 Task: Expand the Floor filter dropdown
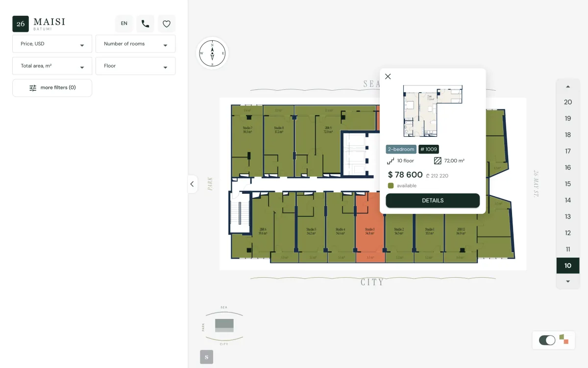pyautogui.click(x=135, y=66)
